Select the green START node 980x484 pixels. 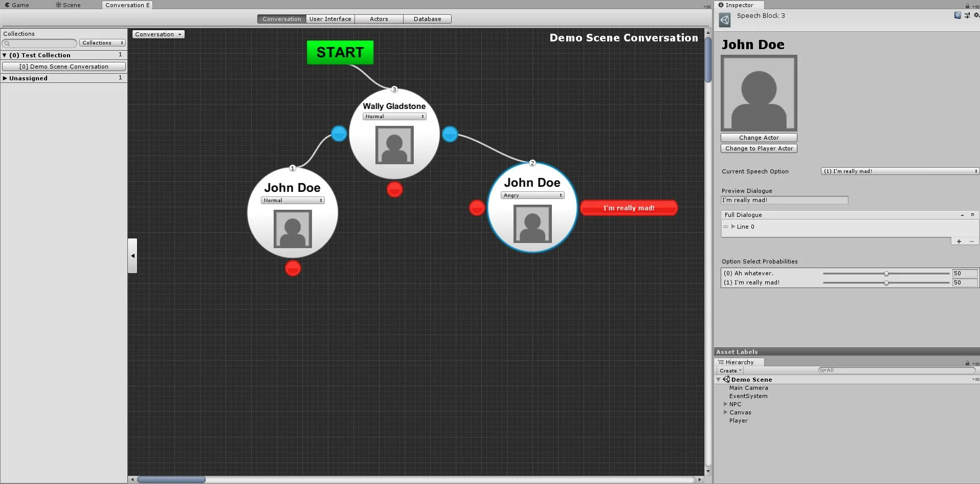(x=340, y=52)
